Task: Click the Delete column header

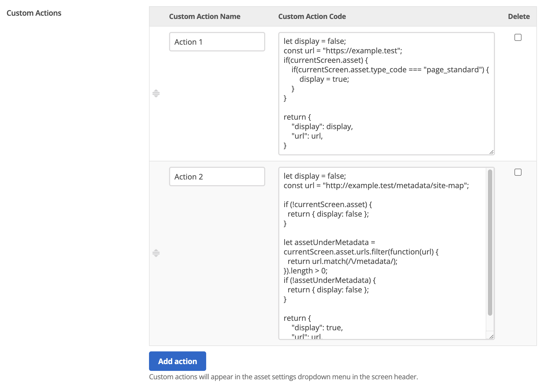Action: [x=519, y=17]
